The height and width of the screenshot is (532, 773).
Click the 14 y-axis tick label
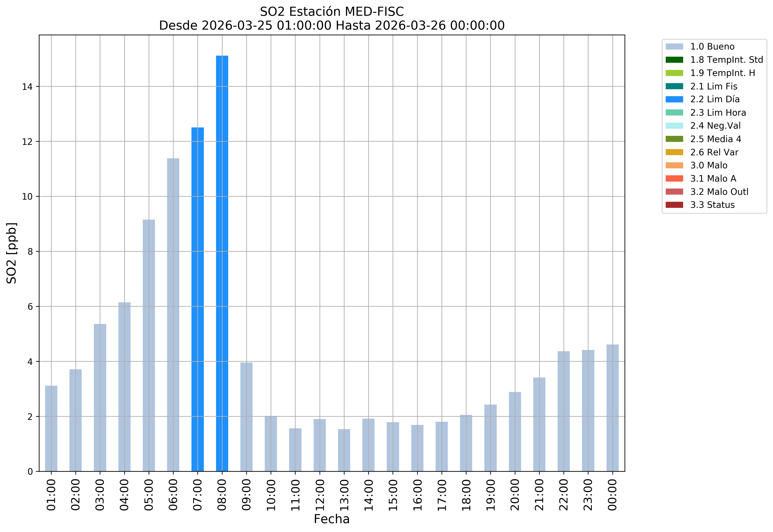point(27,87)
